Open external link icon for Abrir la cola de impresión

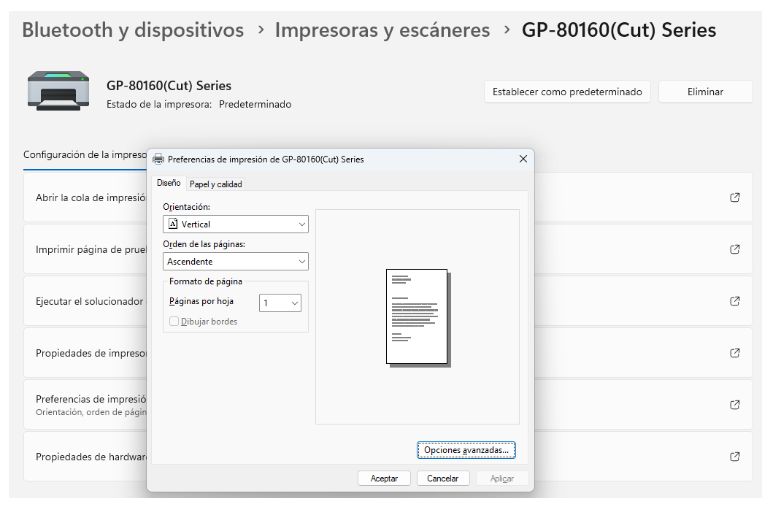coord(734,198)
